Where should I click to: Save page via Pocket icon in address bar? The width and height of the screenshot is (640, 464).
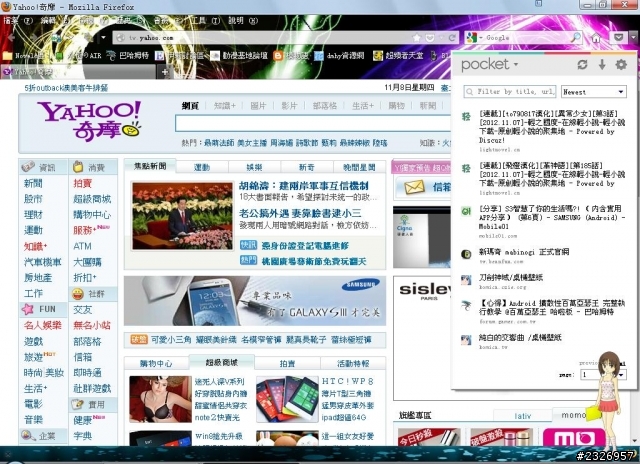(x=430, y=38)
